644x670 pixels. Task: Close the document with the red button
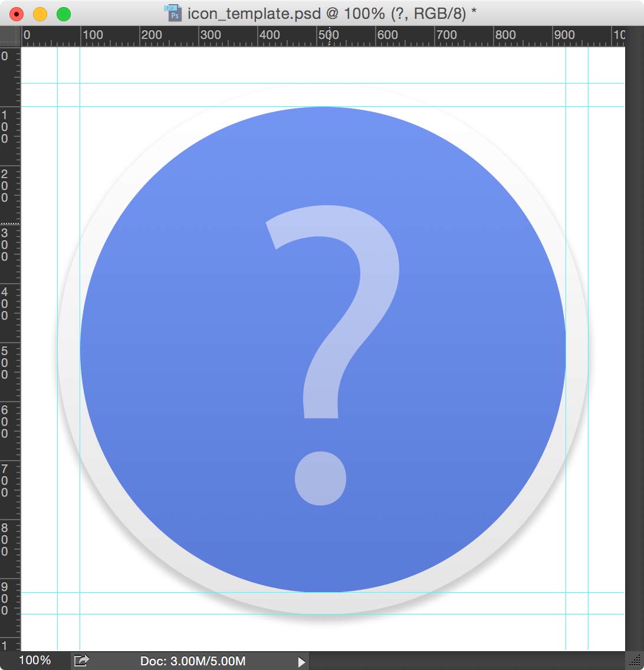[17, 14]
